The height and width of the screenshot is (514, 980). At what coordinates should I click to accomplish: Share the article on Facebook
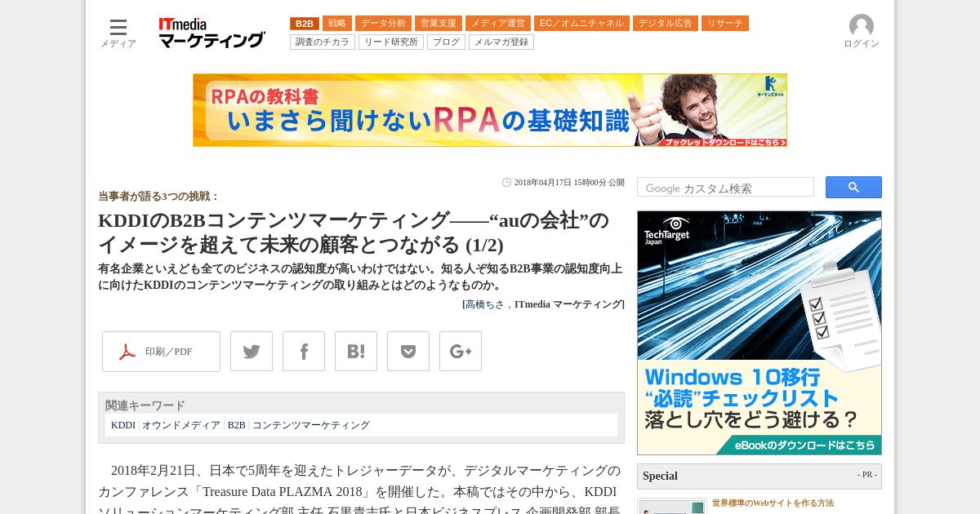point(304,352)
